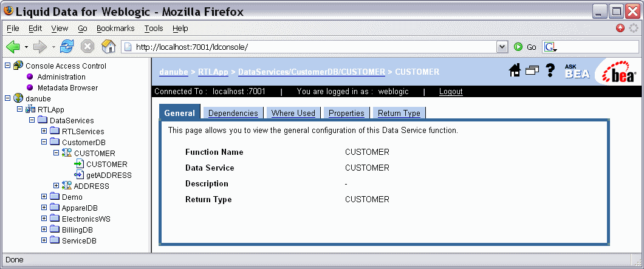Select the General tab
644x269 pixels.
tap(179, 113)
